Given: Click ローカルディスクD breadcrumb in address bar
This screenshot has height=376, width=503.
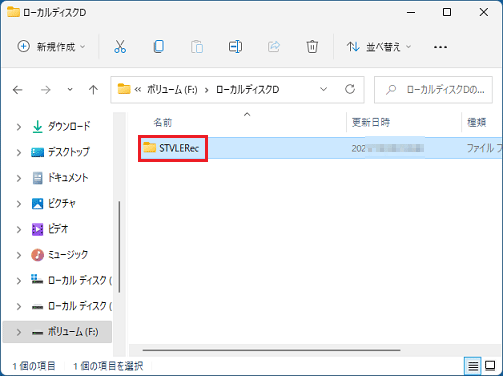Looking at the screenshot, I should [x=248, y=90].
